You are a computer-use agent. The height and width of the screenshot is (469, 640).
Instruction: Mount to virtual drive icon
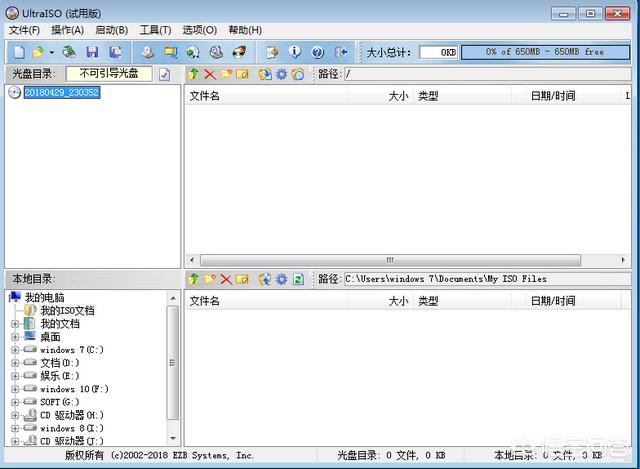[x=216, y=52]
